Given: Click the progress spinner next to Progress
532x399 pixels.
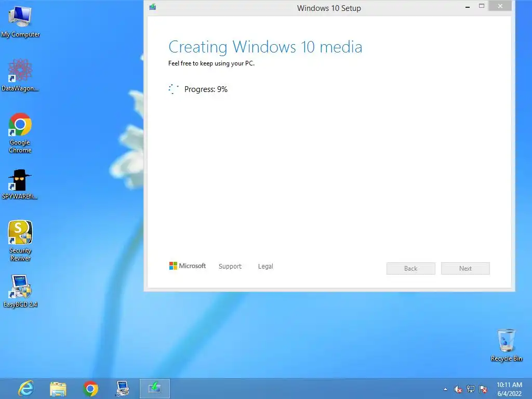Looking at the screenshot, I should (174, 89).
